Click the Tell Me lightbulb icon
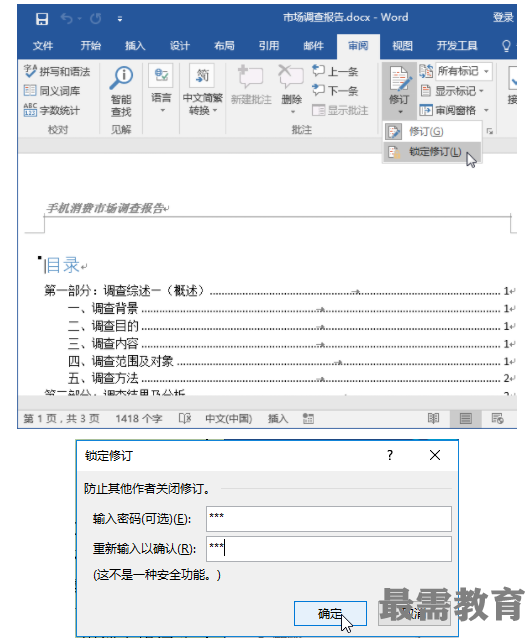Image resolution: width=531 pixels, height=644 pixels. pyautogui.click(x=506, y=46)
